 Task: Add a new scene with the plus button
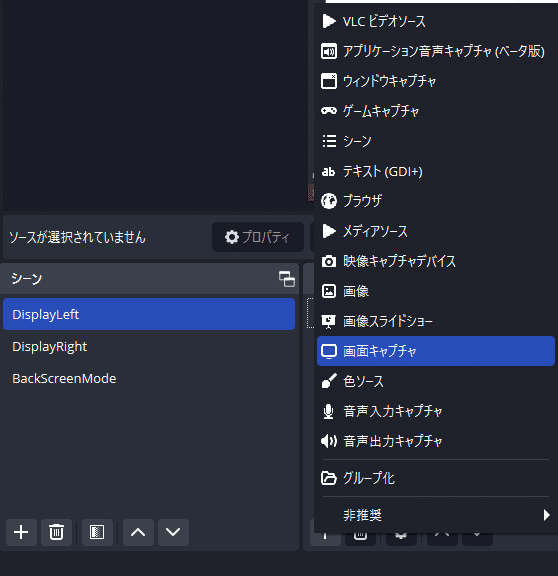point(21,532)
